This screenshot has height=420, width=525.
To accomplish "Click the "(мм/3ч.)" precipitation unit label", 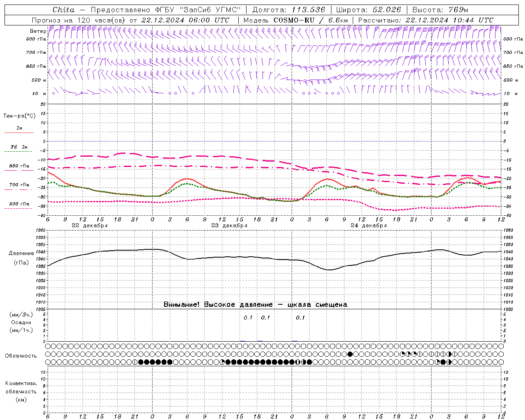I will point(21,315).
